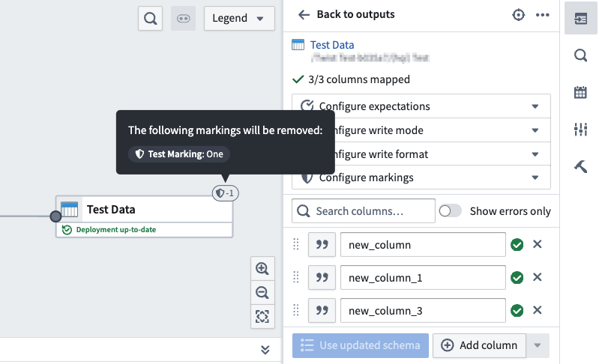Viewport: 599px width, 364px height.
Task: Select the Test Marking: One tag
Action: pyautogui.click(x=178, y=154)
